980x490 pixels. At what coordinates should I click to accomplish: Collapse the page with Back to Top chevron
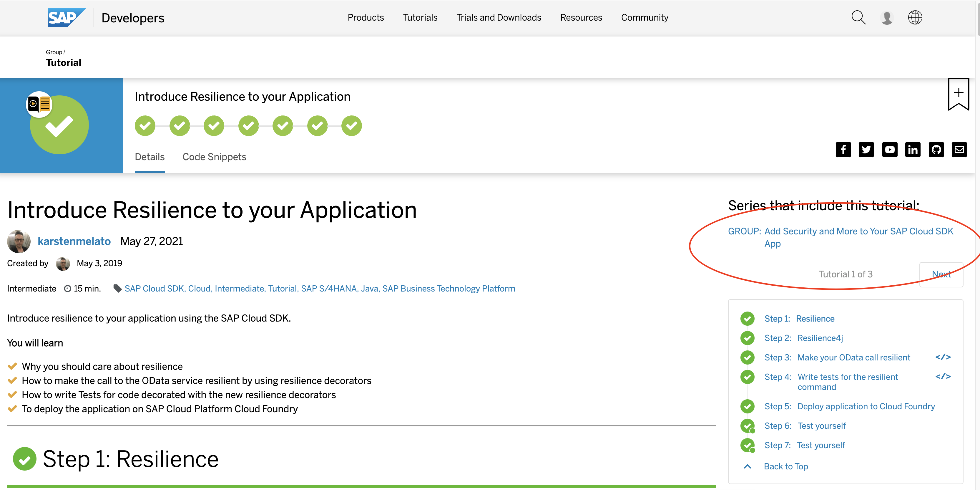pyautogui.click(x=747, y=466)
